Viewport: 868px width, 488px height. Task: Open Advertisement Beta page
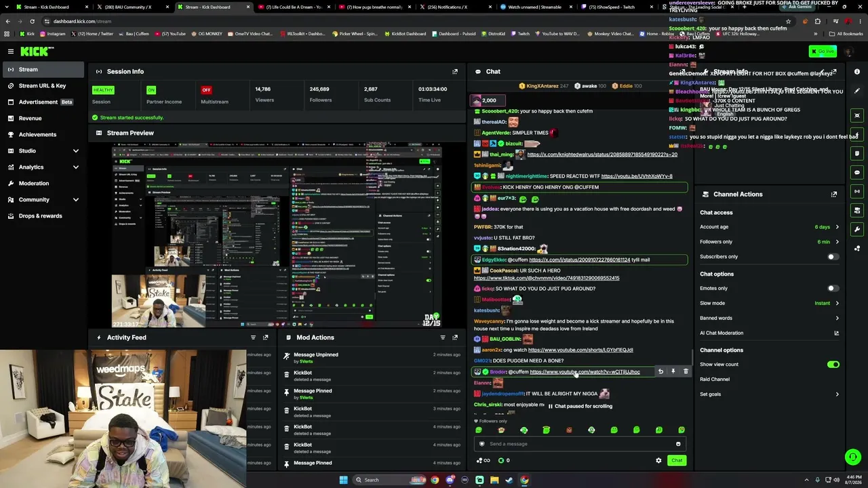pos(43,102)
